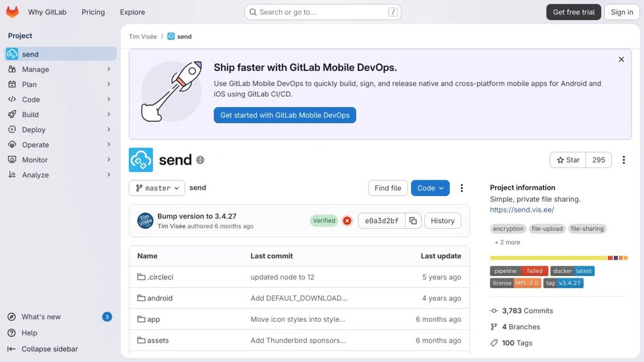The width and height of the screenshot is (644, 362).
Task: Expand the Deploy section chevron
Action: [x=108, y=129]
